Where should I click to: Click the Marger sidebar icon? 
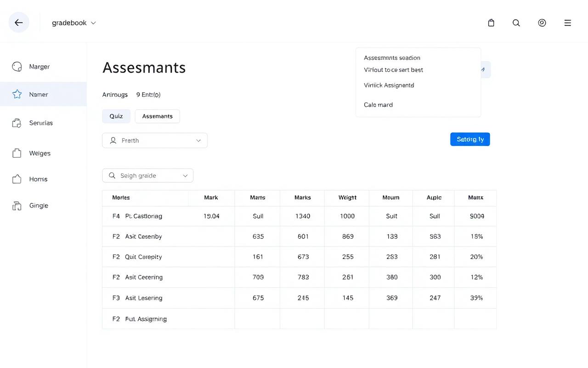click(17, 67)
